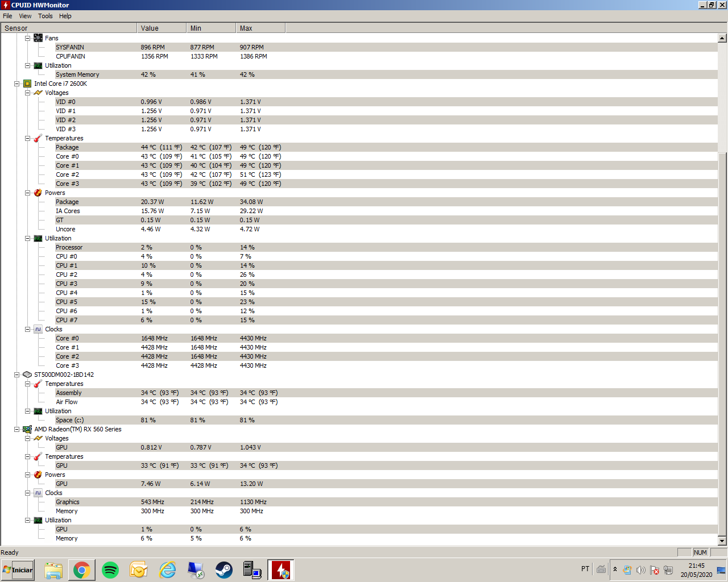
Task: Collapse the AMD Radeon RX 560 node
Action: click(x=16, y=429)
